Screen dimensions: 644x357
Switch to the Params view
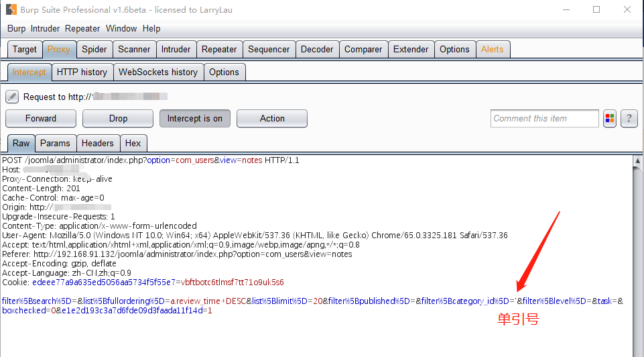(x=56, y=143)
